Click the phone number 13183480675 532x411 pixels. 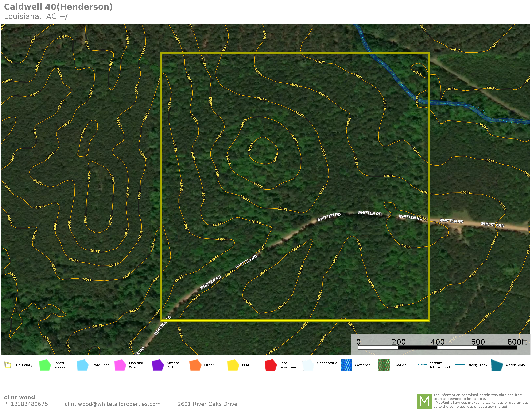point(29,404)
